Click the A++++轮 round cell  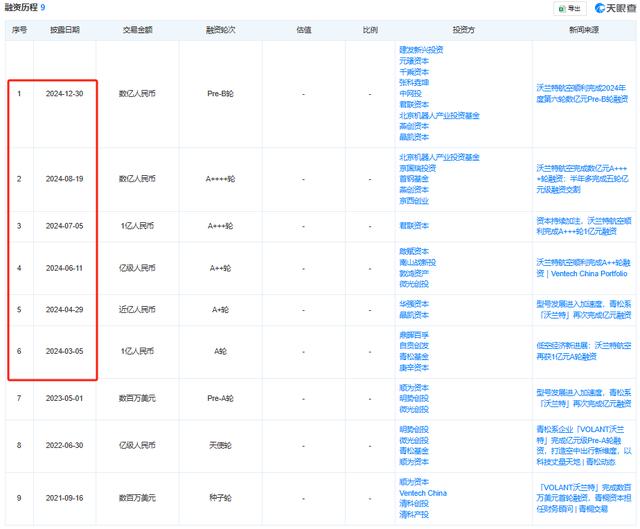(220, 179)
